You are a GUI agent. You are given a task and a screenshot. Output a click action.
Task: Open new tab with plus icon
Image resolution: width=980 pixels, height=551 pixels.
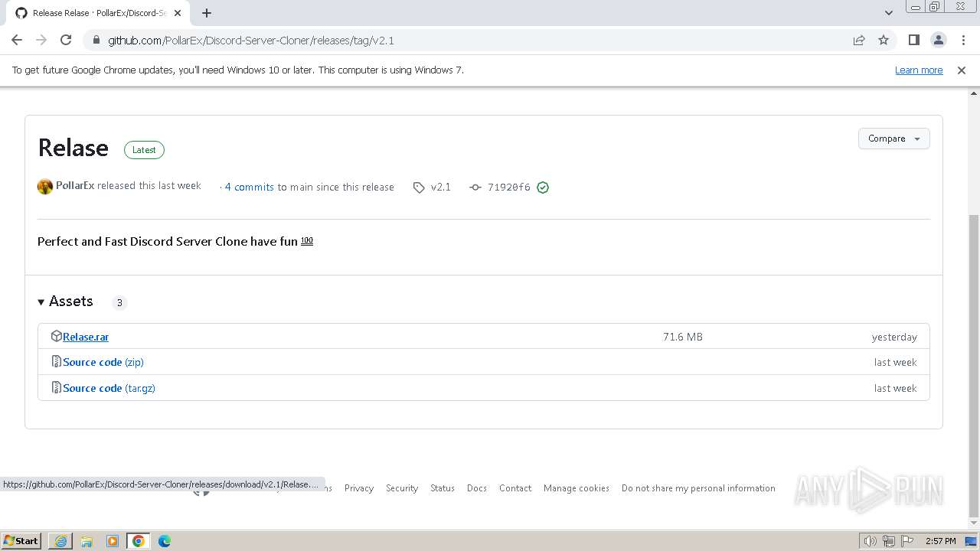click(207, 12)
